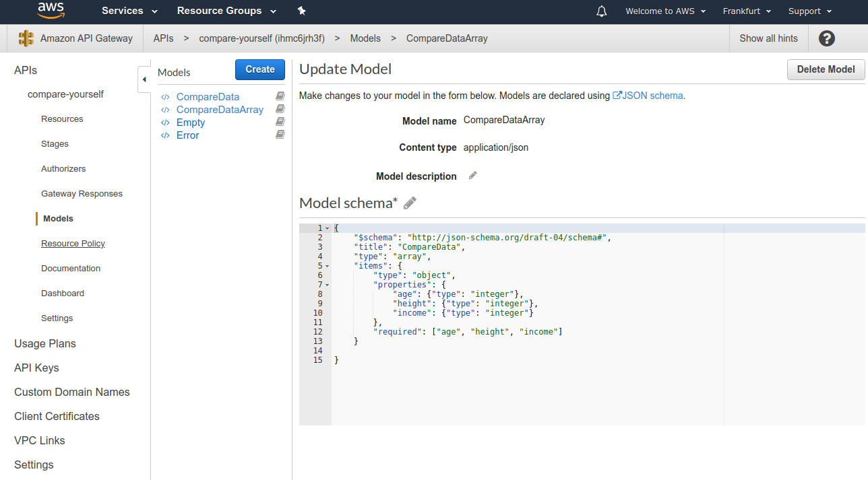The image size is (868, 480).
Task: Open documentation book icon for Empty
Action: click(280, 122)
